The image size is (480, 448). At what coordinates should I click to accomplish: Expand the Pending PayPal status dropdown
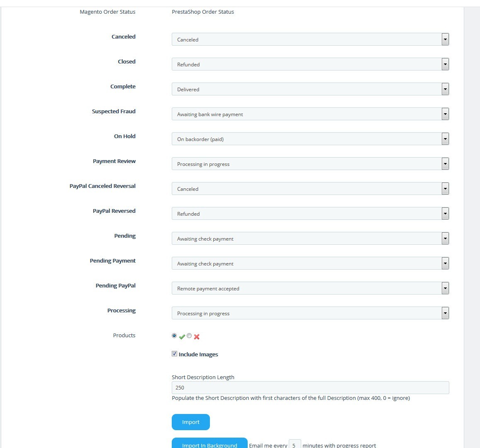(x=310, y=288)
